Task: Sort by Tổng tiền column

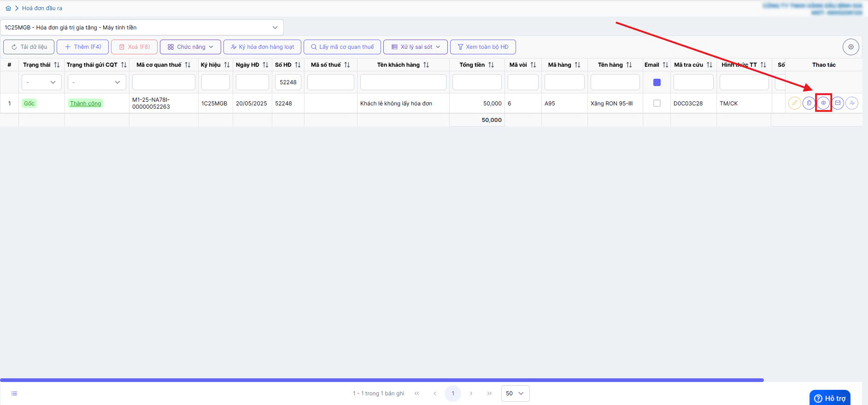Action: [491, 65]
